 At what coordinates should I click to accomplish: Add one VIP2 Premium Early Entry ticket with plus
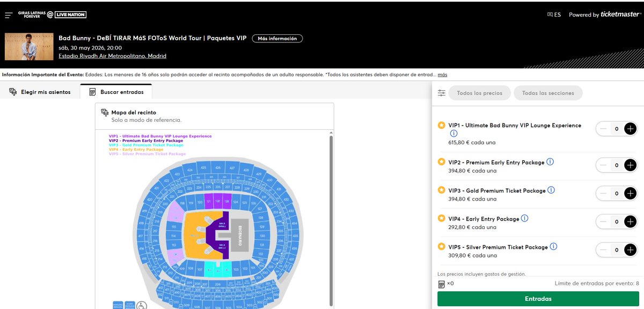tap(630, 165)
